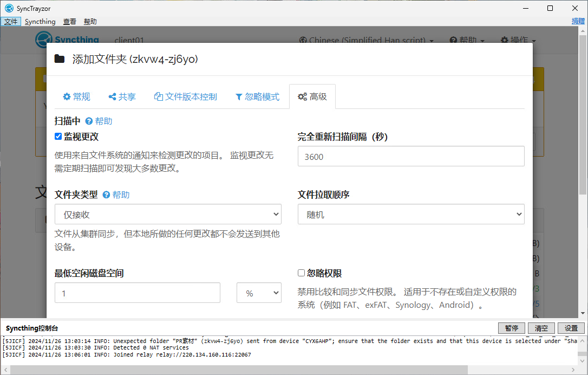This screenshot has height=375, width=588.
Task: Switch to the 忽略模式 tab
Action: (257, 96)
